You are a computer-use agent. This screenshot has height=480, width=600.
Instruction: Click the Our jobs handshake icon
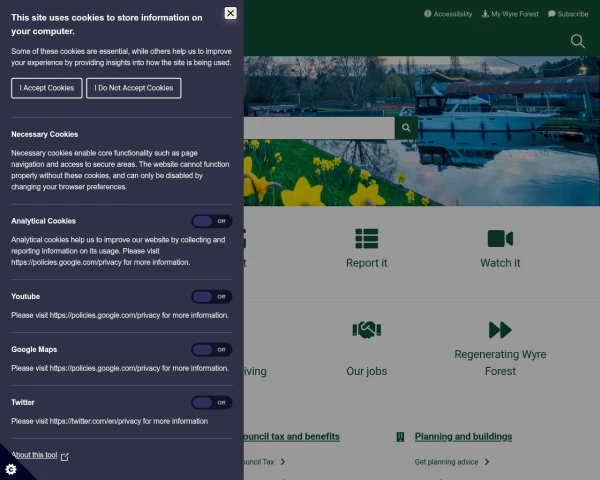click(x=367, y=330)
